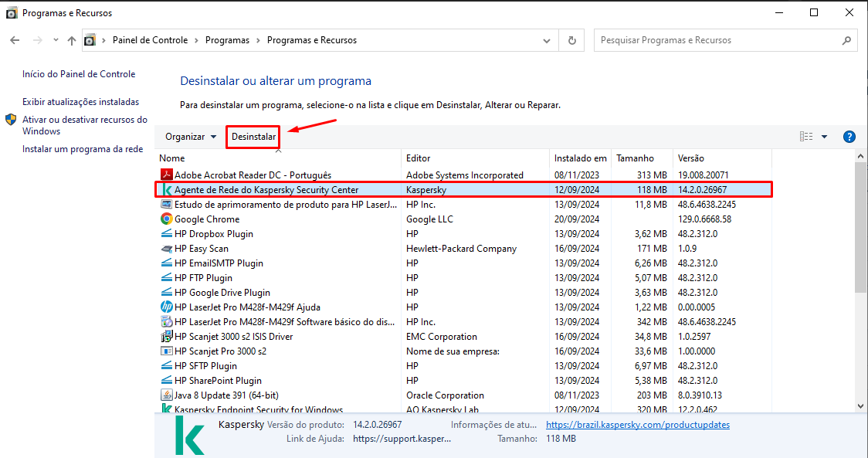Click the HP Scanjet Pro 3000 s2 icon
Screen dimensions: 868x458
[166, 351]
